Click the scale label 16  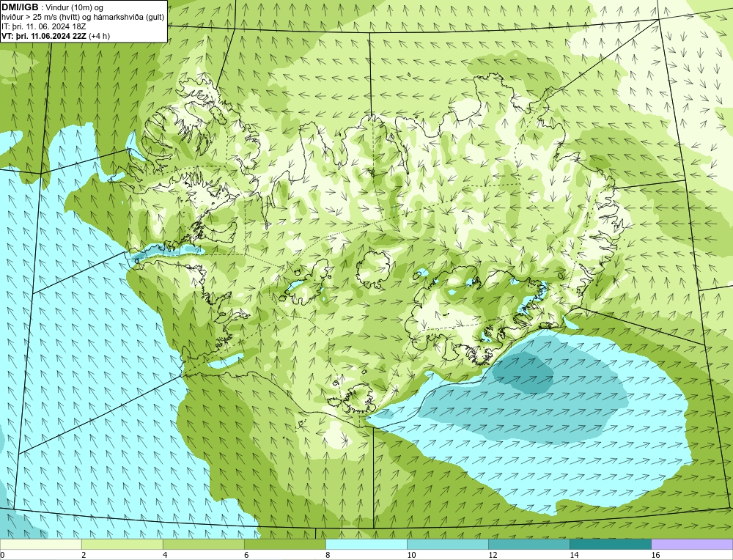(x=655, y=555)
